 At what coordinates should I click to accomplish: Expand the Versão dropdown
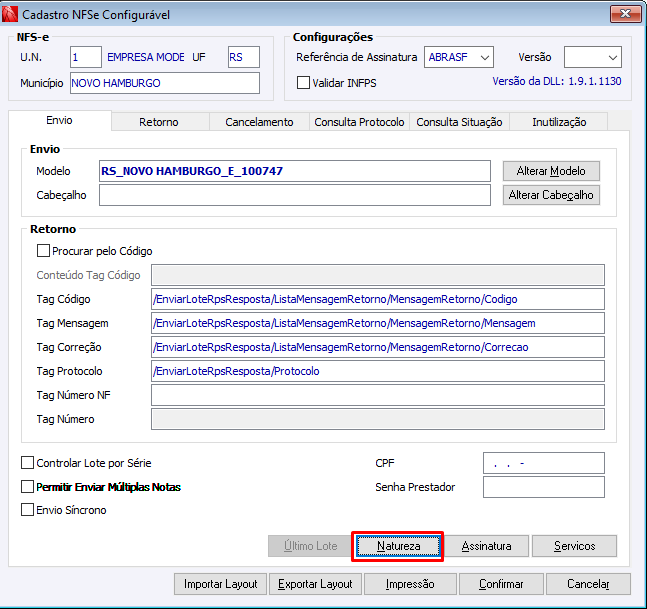(593, 57)
